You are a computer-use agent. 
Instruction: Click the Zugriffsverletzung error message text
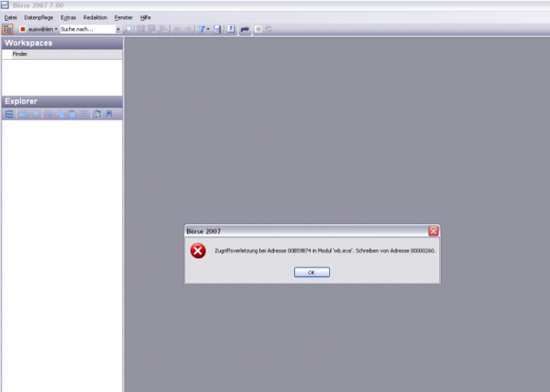(325, 251)
